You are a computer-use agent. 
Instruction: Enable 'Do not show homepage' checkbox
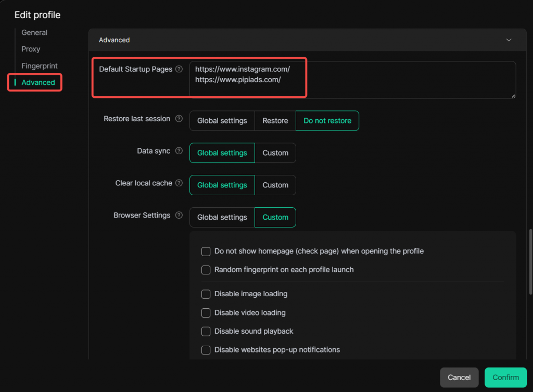(x=206, y=251)
